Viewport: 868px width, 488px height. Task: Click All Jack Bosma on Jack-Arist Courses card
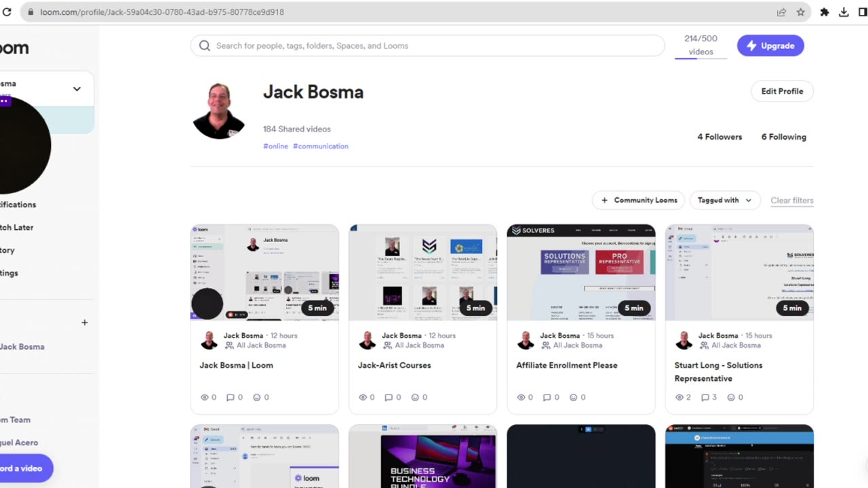click(x=420, y=346)
